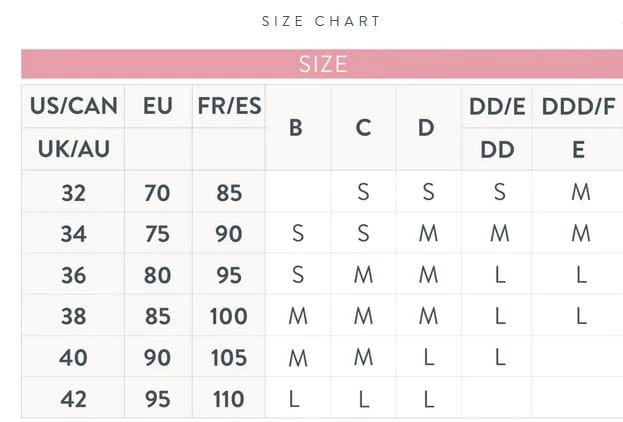The width and height of the screenshot is (623, 422).
Task: Select band size 36 row label
Action: [x=73, y=275]
